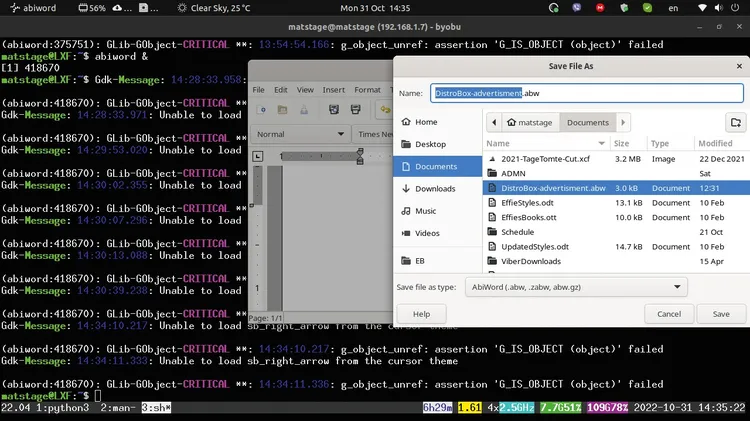This screenshot has height=421, width=750.
Task: Click the Home icon in the sidebar
Action: (407, 122)
